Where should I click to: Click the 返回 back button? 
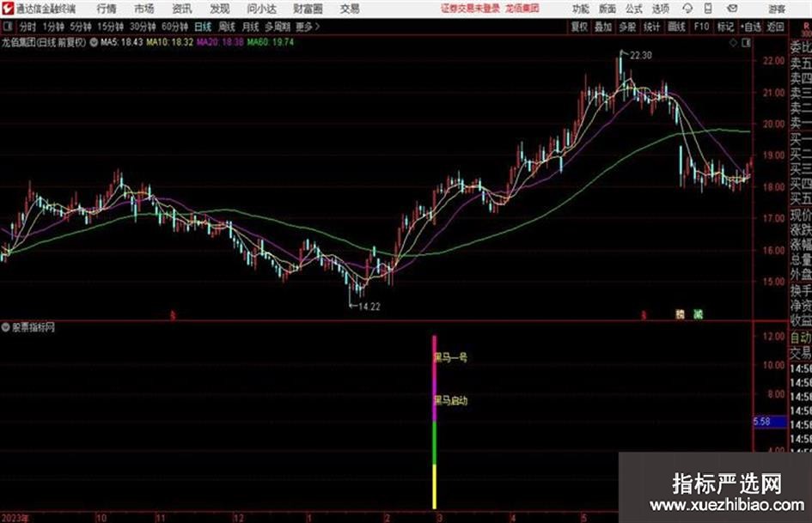point(775,27)
